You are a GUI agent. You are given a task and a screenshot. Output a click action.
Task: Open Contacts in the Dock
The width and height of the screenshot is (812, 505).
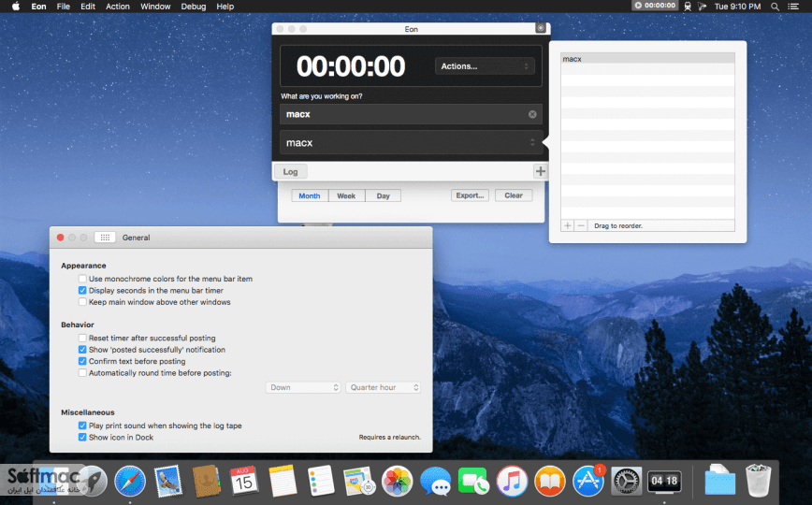206,482
